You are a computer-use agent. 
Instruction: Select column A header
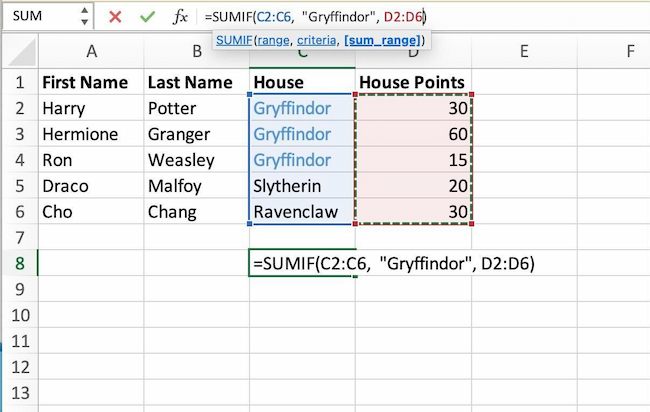(92, 51)
